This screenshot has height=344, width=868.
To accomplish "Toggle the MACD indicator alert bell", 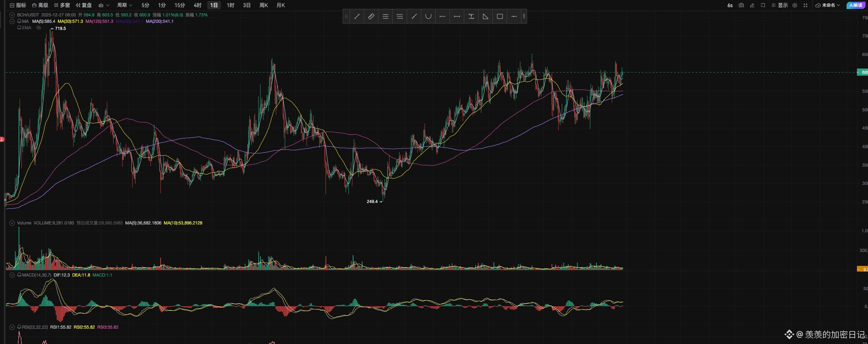I will tap(19, 275).
